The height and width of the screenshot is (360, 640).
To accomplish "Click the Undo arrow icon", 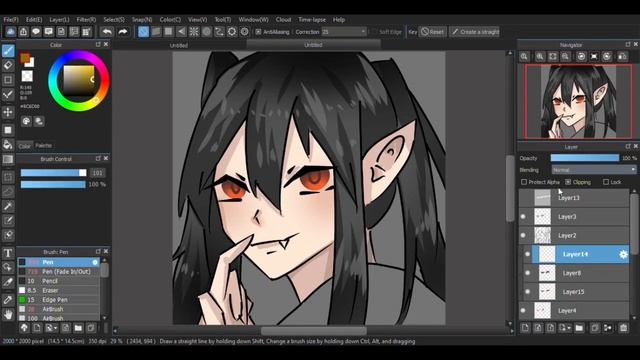I will [x=107, y=32].
